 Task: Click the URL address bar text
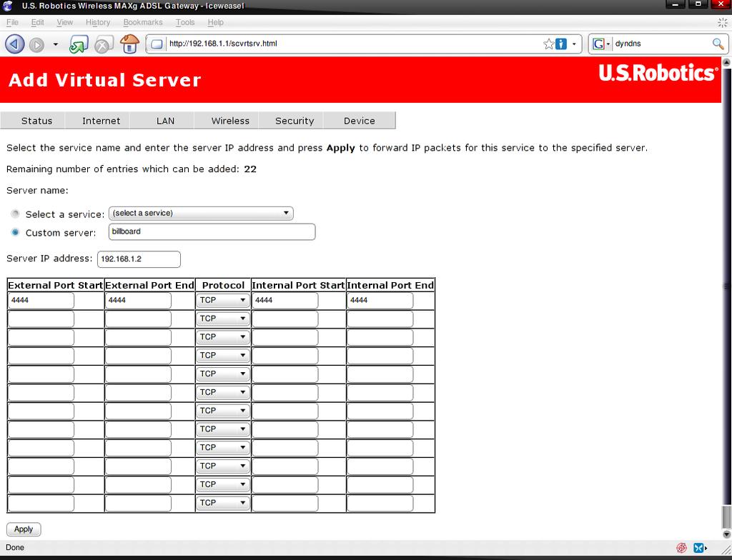point(223,44)
